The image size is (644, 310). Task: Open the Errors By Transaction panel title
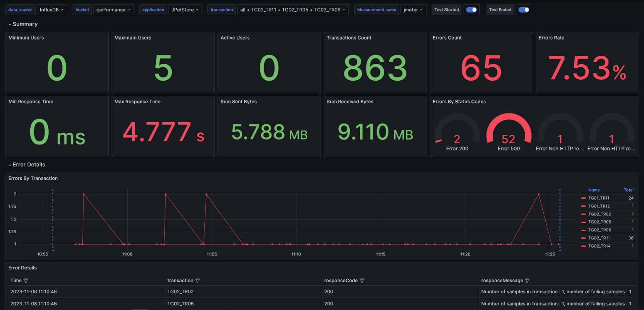coord(33,179)
